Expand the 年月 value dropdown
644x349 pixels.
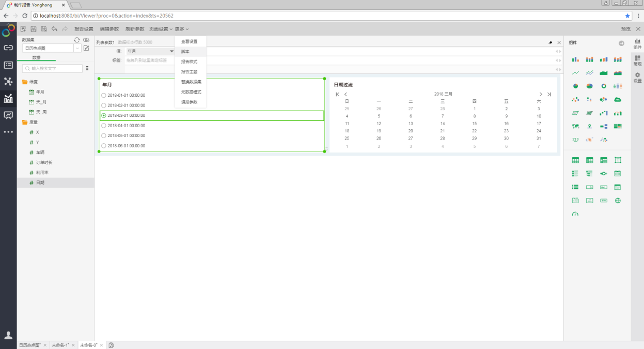tap(171, 51)
